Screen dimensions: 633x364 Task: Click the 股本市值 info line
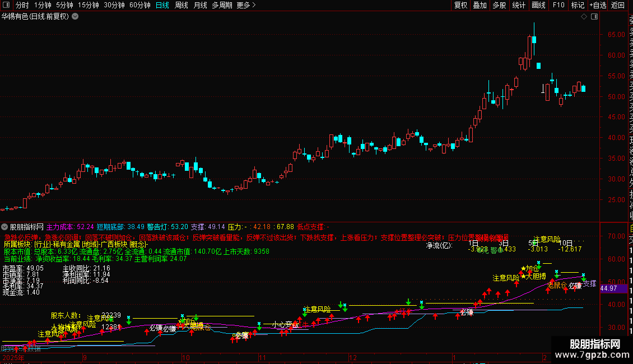tap(137, 252)
